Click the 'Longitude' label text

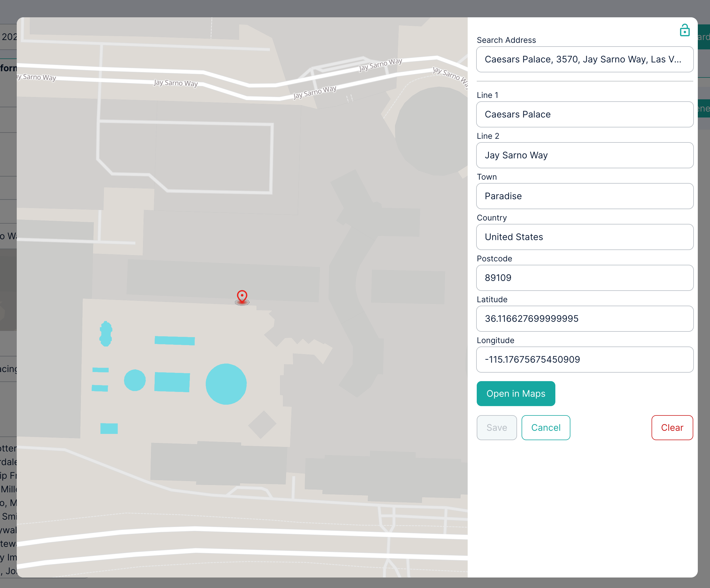[495, 341]
